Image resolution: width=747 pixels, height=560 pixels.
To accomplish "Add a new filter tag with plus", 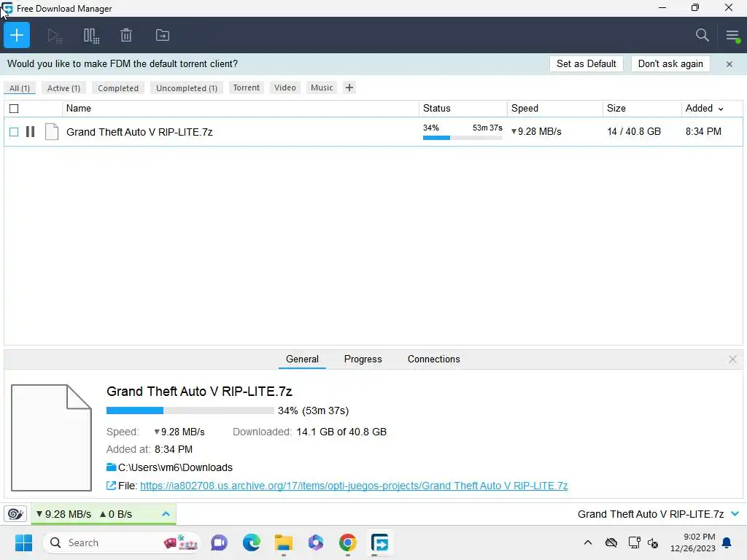I will (x=349, y=87).
